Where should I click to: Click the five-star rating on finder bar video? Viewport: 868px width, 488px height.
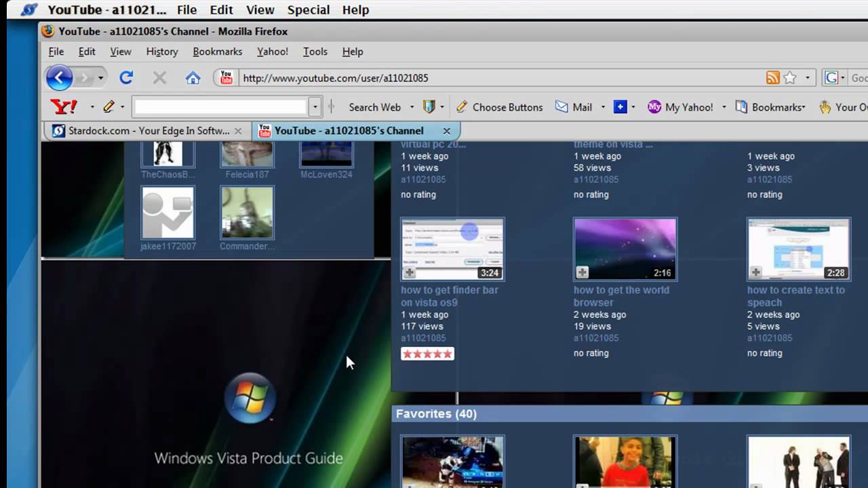[x=427, y=354]
